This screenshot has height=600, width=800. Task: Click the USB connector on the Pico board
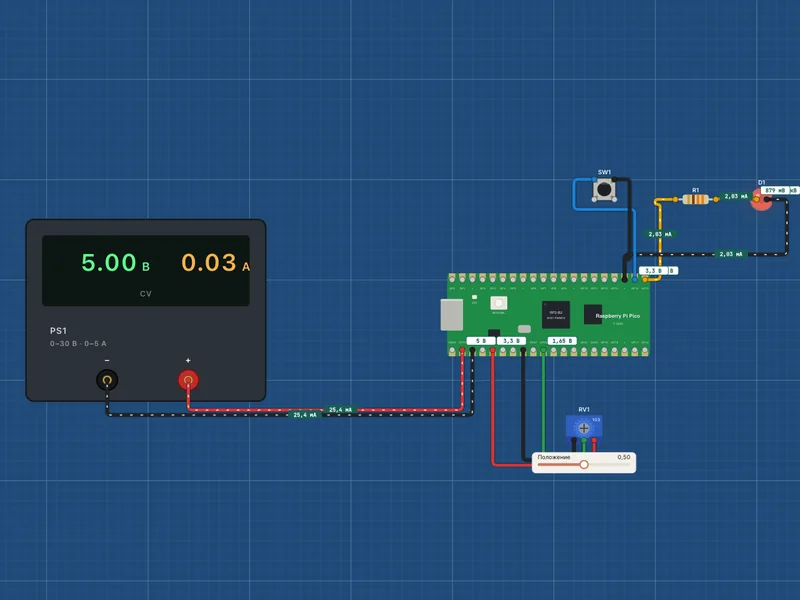coord(452,315)
